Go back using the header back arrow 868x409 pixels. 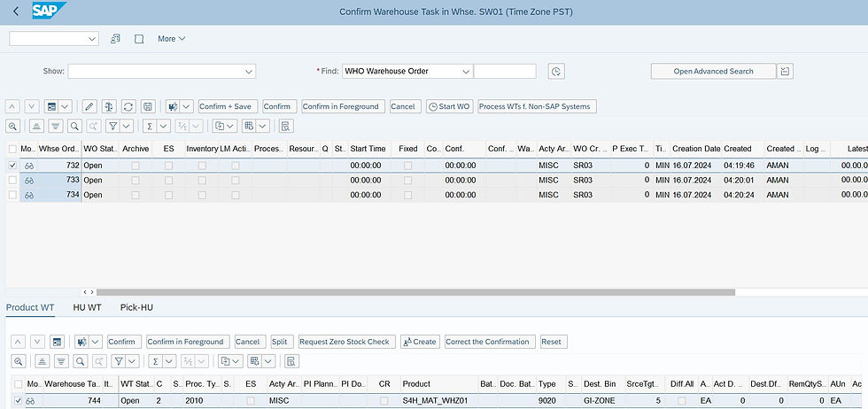pos(16,12)
